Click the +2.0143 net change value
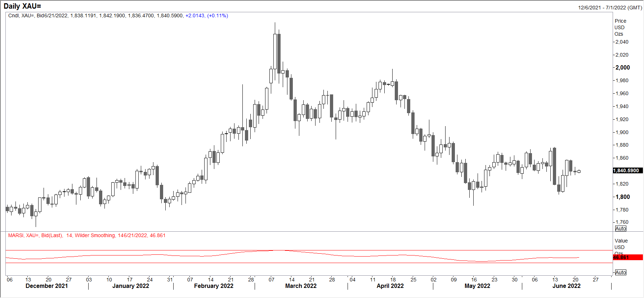Viewport: 644px width, 298px height. pos(195,15)
